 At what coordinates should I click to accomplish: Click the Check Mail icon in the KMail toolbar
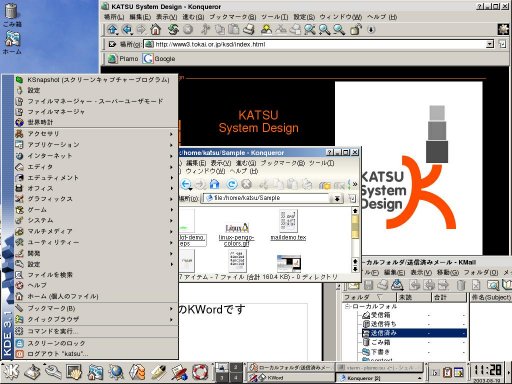pos(397,285)
